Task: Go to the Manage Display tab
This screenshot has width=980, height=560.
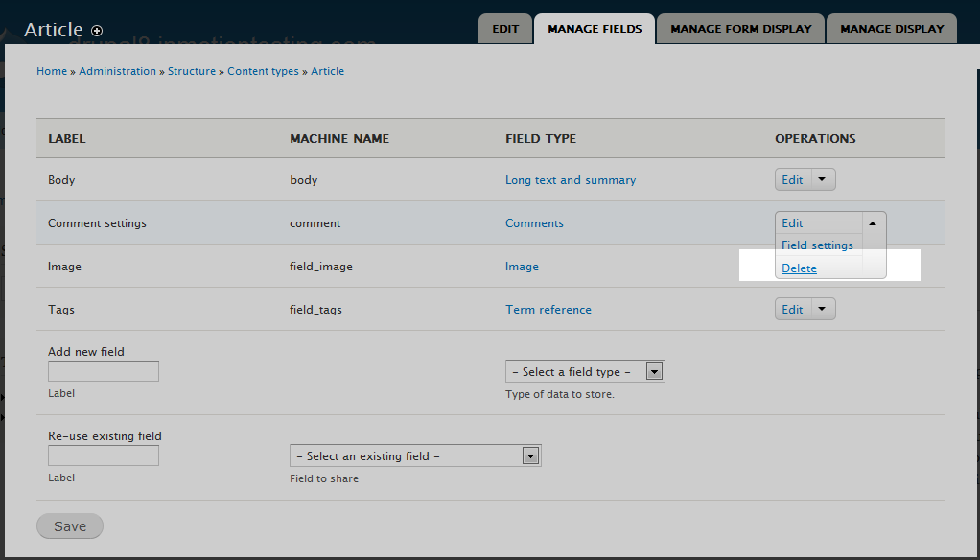Action: (x=892, y=29)
